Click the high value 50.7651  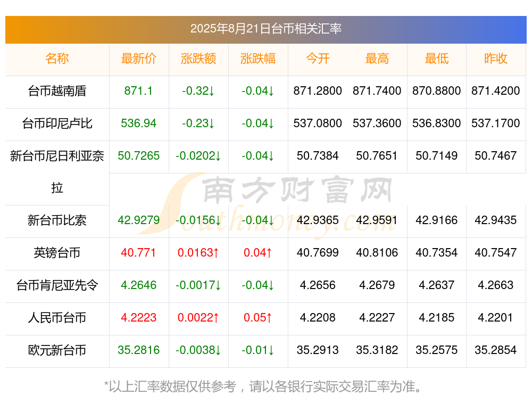[377, 156]
